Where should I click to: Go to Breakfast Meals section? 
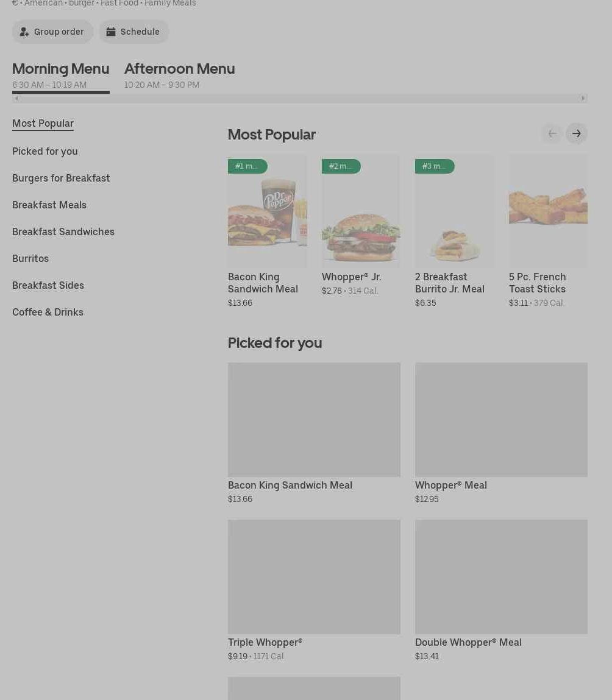pos(49,205)
